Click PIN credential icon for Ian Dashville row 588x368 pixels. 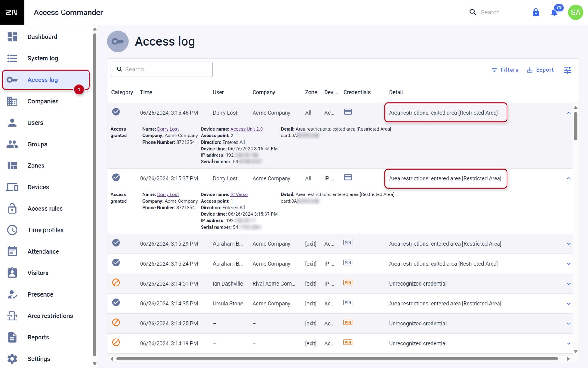pyautogui.click(x=348, y=283)
